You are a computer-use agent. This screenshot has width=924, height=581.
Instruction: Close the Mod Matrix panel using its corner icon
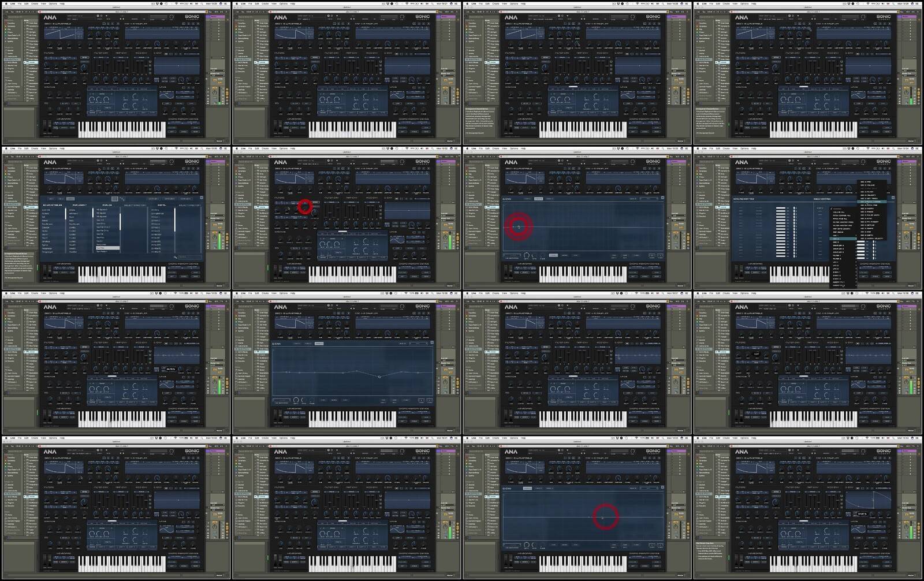(892, 198)
